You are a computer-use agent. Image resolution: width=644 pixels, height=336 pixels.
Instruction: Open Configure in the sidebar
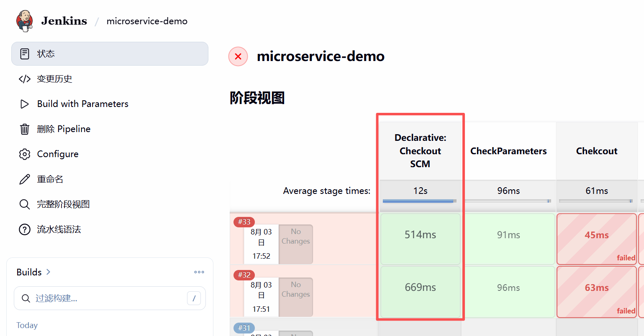(110, 154)
